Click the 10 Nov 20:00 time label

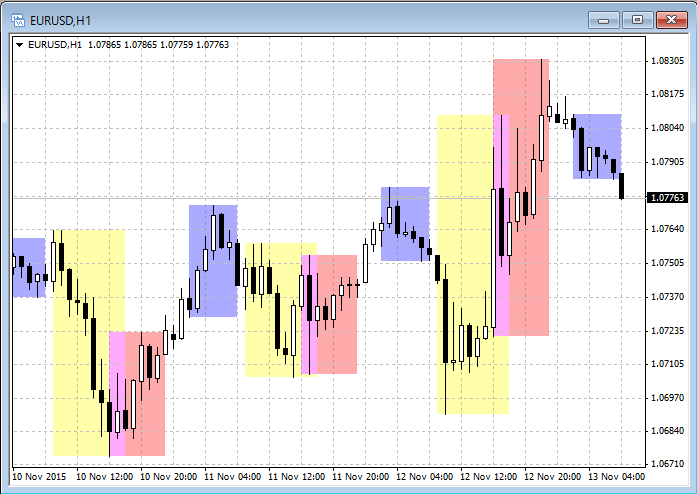click(x=168, y=477)
